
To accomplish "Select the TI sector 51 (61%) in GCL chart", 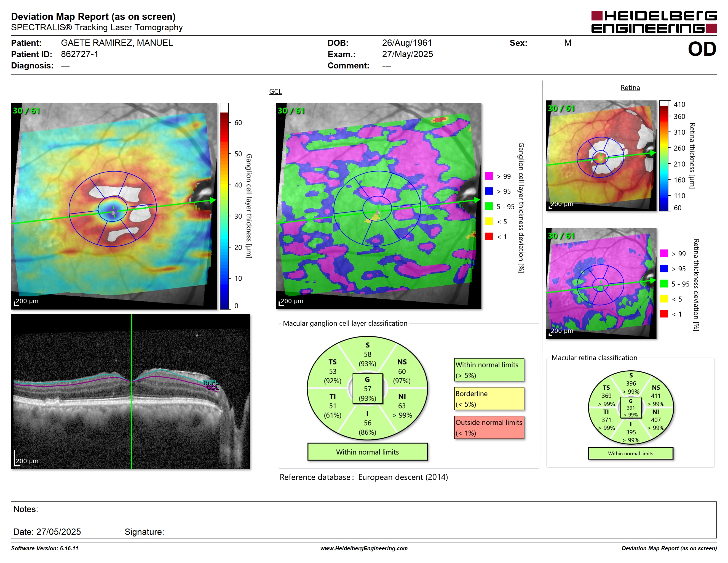I will (332, 406).
